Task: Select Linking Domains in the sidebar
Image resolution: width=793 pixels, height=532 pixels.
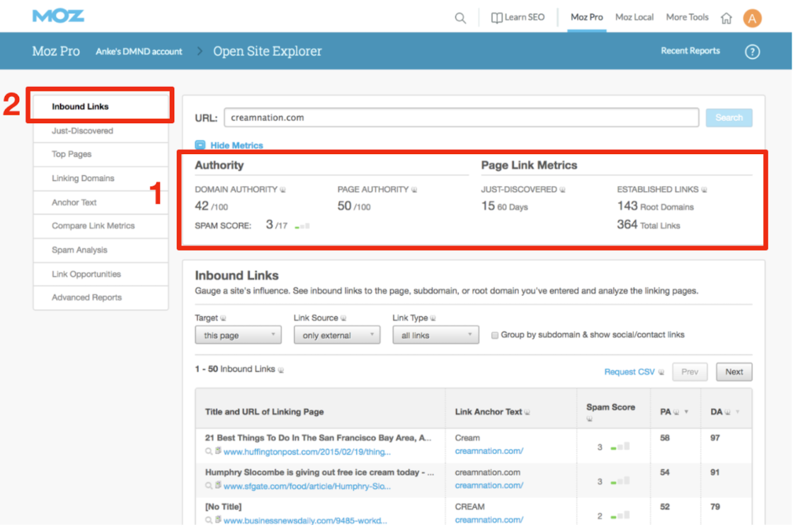Action: [83, 178]
